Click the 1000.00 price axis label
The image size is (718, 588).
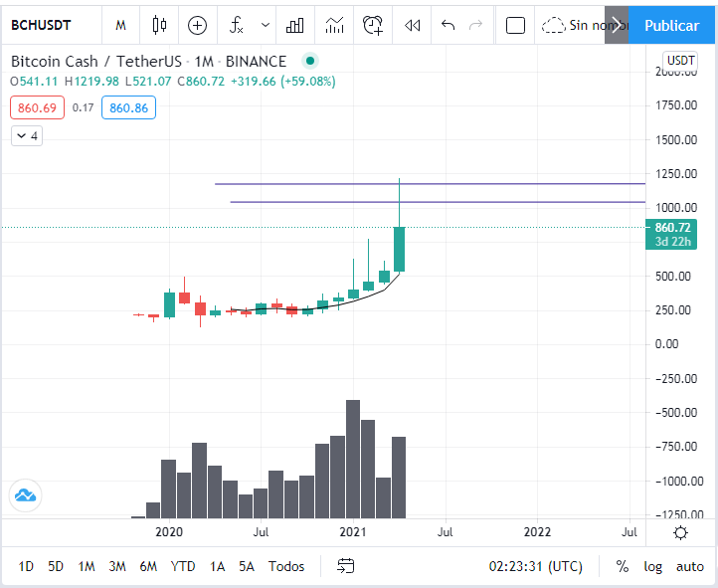tap(676, 208)
